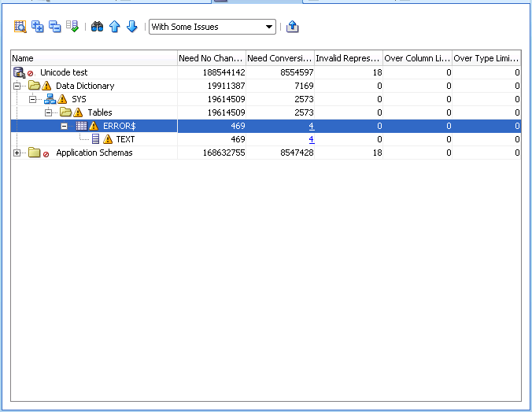Open the Need Conversion link for ERROR$
532x412 pixels.
pos(312,126)
